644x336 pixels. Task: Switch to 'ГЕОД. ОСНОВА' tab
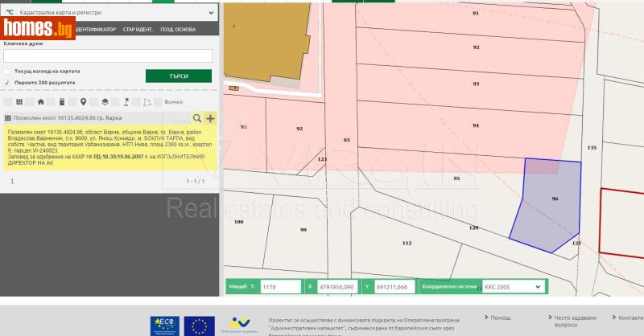178,30
